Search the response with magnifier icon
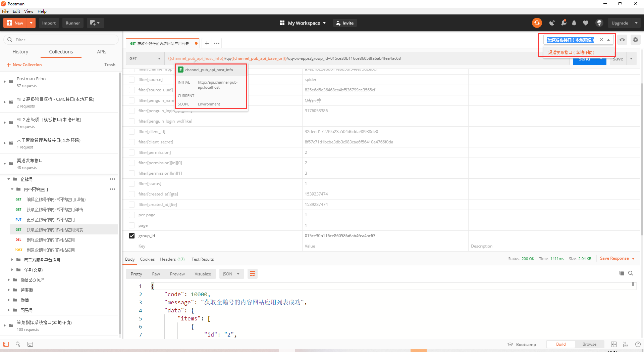644x352 pixels. (631, 273)
